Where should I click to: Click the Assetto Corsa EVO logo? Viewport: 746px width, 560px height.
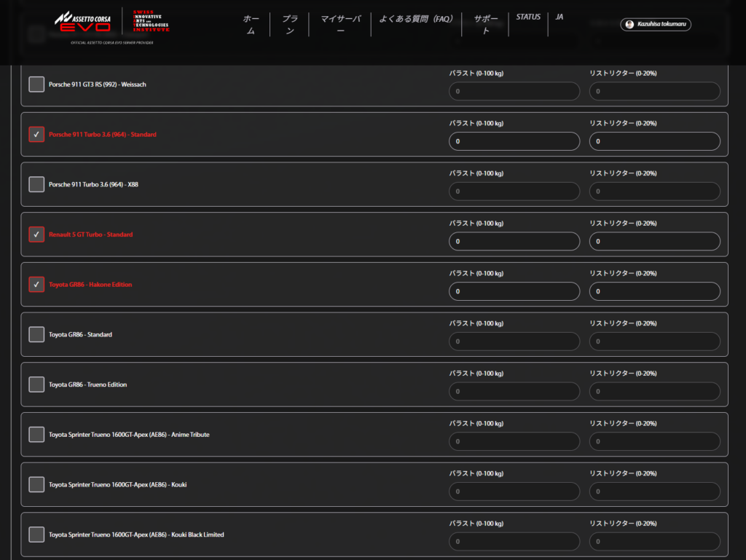point(82,22)
